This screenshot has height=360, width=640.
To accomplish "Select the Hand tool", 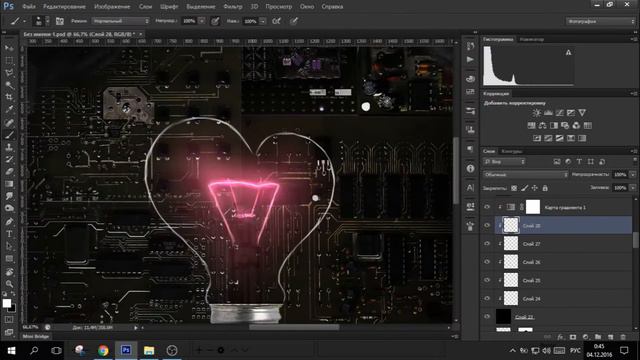I will coord(9,271).
